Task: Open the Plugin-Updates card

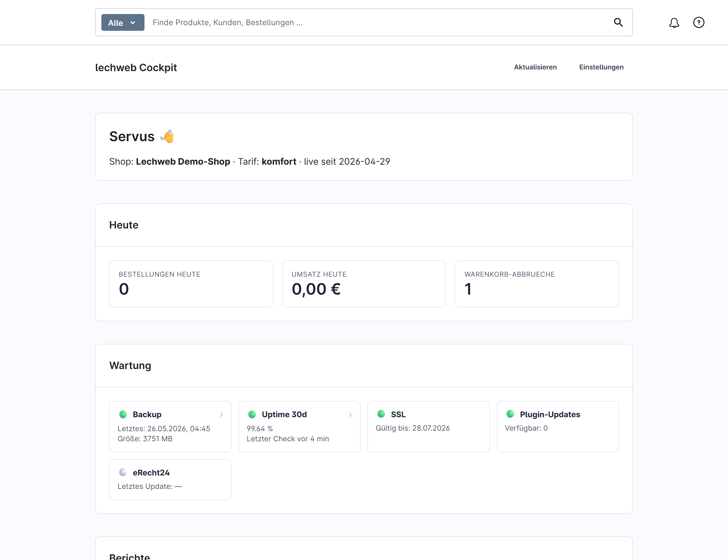Action: point(558,427)
